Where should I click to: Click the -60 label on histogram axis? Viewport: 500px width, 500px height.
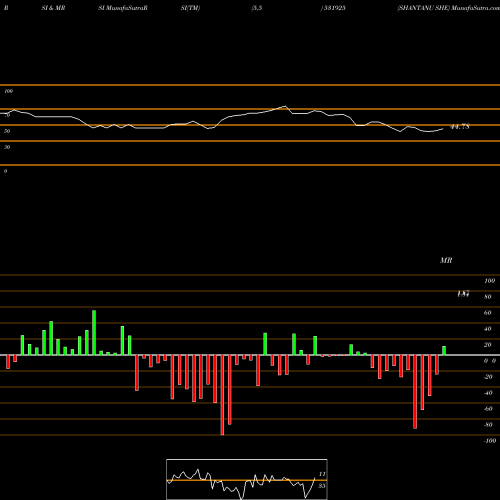pyautogui.click(x=488, y=409)
